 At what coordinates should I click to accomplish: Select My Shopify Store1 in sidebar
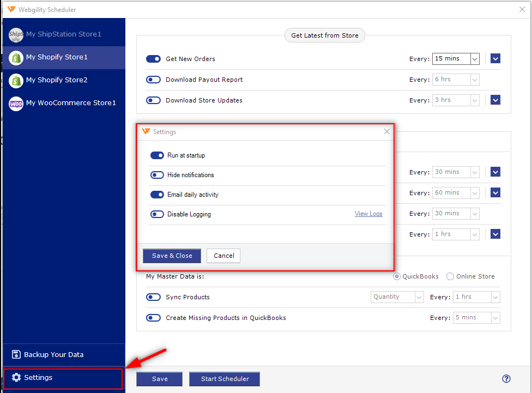coord(64,58)
